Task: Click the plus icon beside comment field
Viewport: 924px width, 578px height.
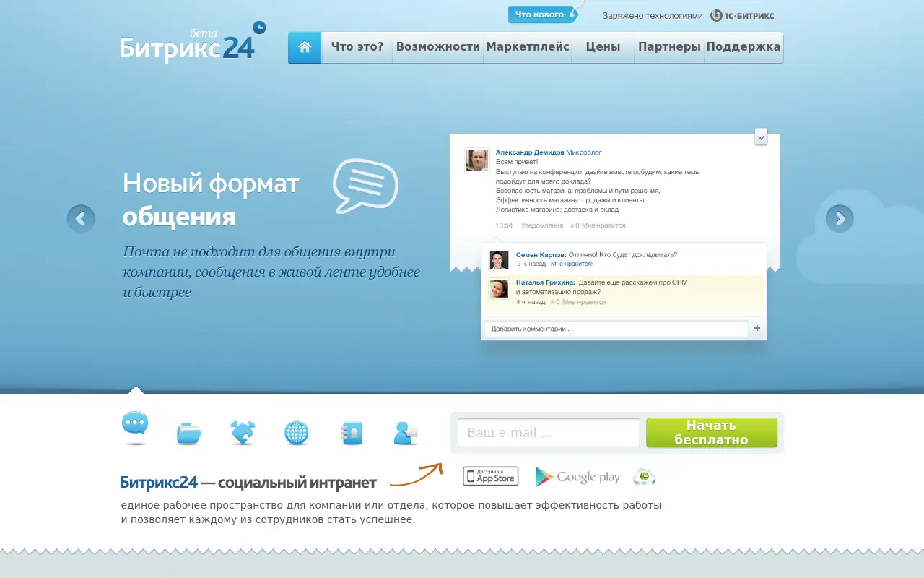Action: [x=757, y=329]
